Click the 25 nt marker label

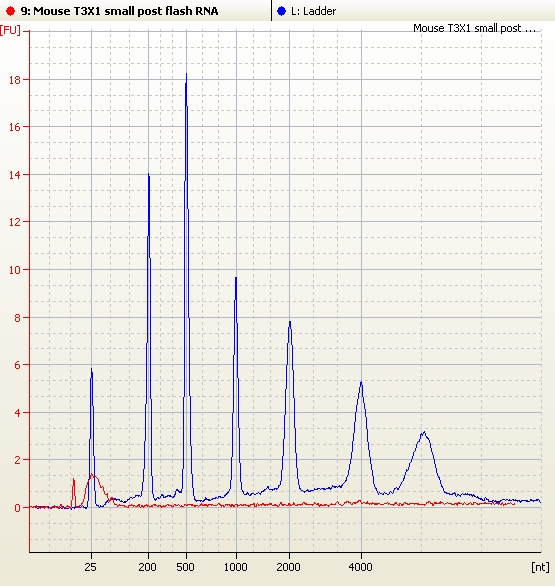[90, 567]
